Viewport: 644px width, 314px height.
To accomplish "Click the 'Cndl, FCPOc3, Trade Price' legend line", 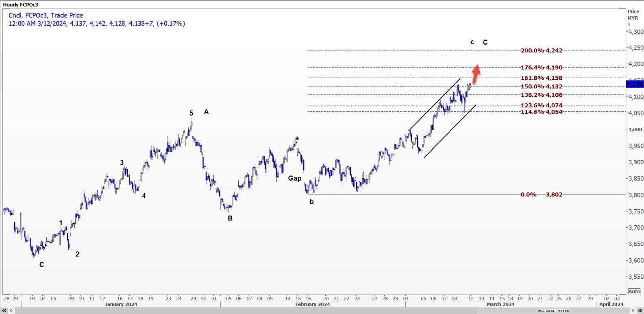I will 46,15.
